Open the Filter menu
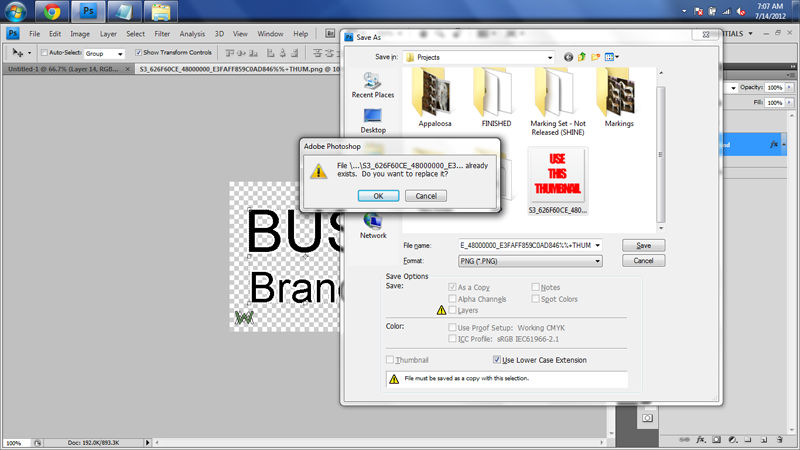Image resolution: width=800 pixels, height=450 pixels. [x=162, y=34]
